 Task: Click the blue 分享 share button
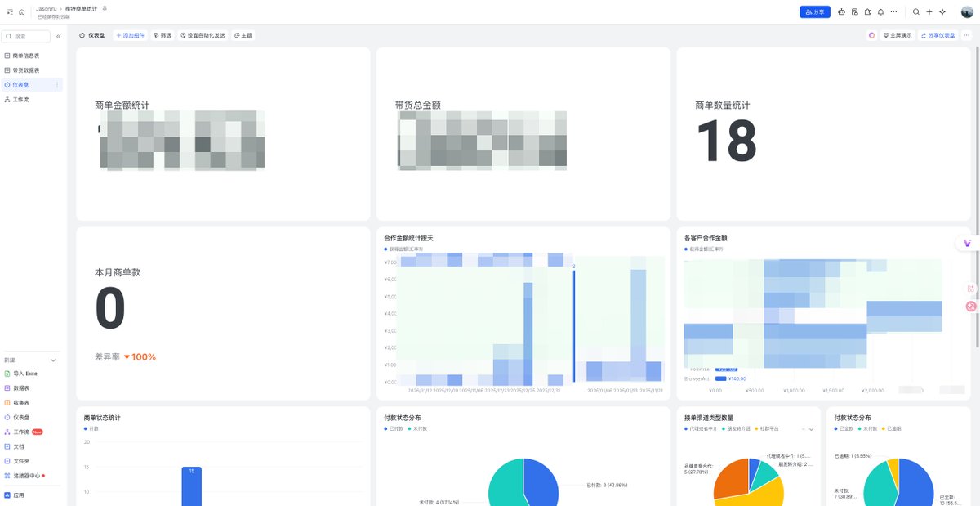[x=814, y=12]
